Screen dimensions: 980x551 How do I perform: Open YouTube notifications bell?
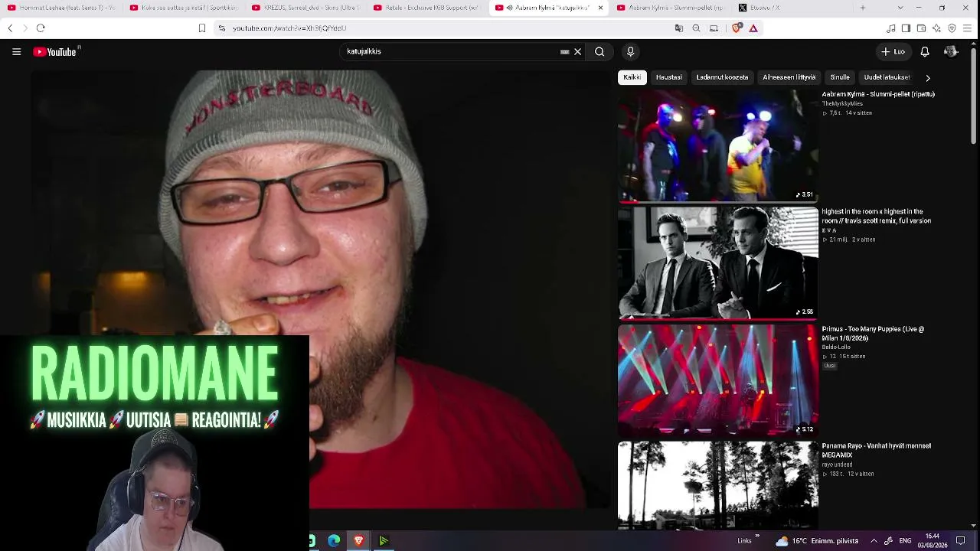pyautogui.click(x=925, y=52)
